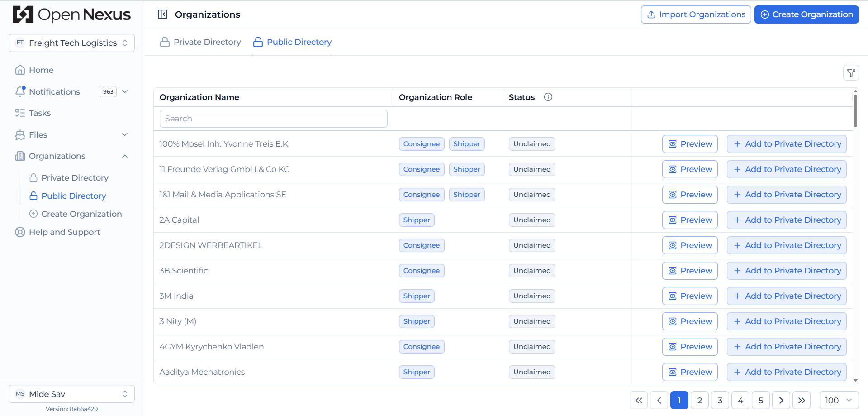Preview the 3 Nity (M) organization
The height and width of the screenshot is (416, 868).
click(690, 321)
